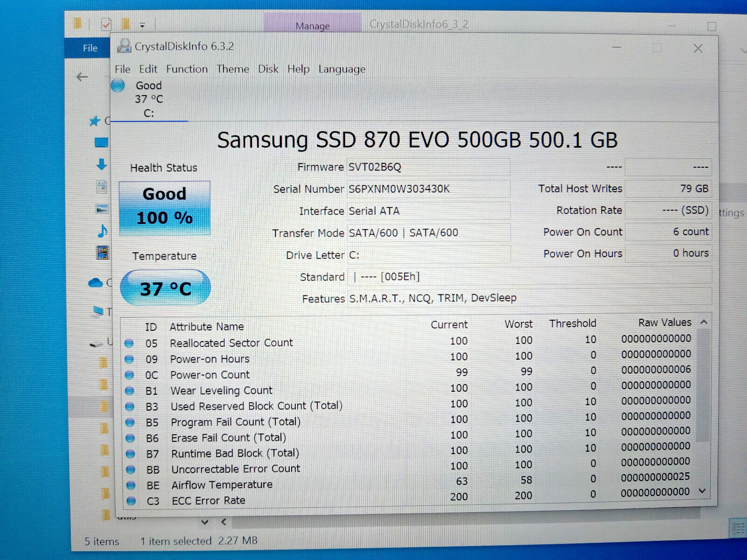Click the blue health orb for drive C:

click(x=118, y=86)
